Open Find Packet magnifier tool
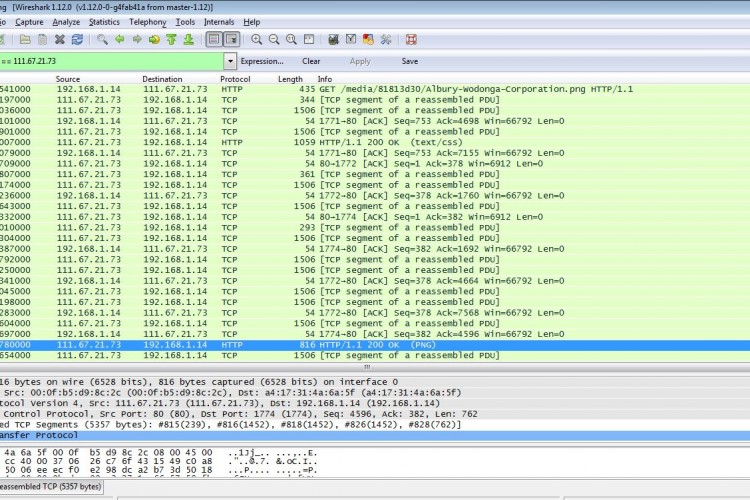This screenshot has width=750, height=500. [x=102, y=40]
